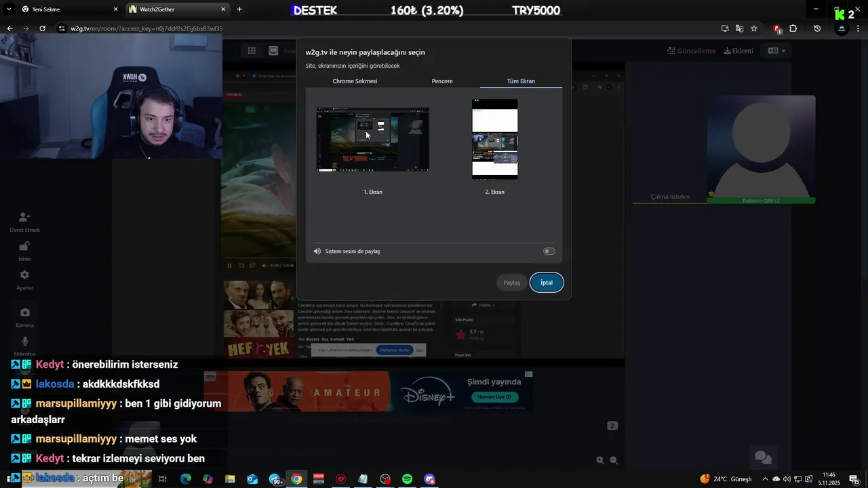Screen dimensions: 868x488
Task: Toggle the Sistem sesini de paylaş switch
Action: pos(549,251)
